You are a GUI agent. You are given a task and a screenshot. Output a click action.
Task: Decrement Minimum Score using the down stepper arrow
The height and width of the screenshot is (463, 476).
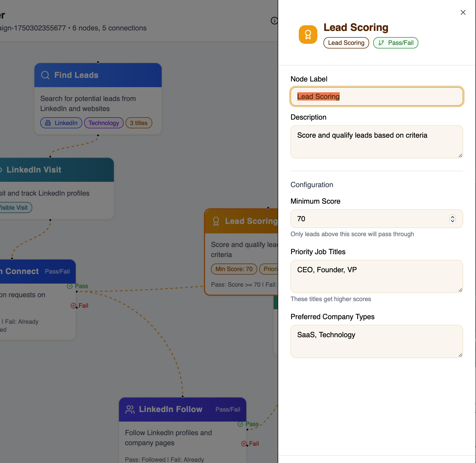(452, 221)
